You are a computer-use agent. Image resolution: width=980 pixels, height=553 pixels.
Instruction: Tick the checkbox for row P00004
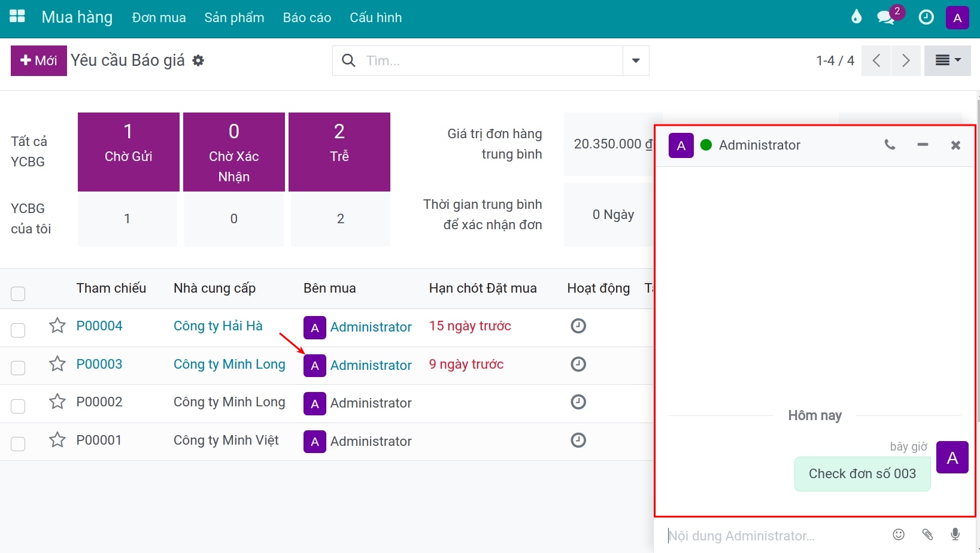[18, 330]
